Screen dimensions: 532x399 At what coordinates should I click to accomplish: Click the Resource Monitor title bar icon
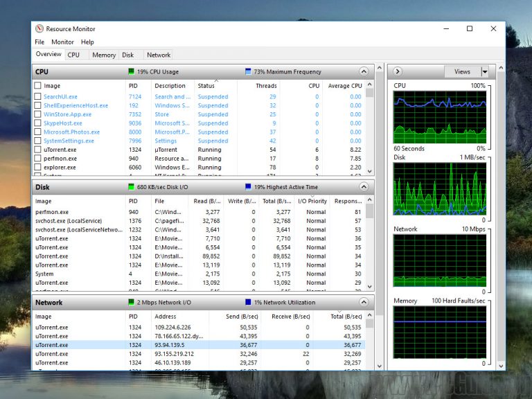coord(39,28)
